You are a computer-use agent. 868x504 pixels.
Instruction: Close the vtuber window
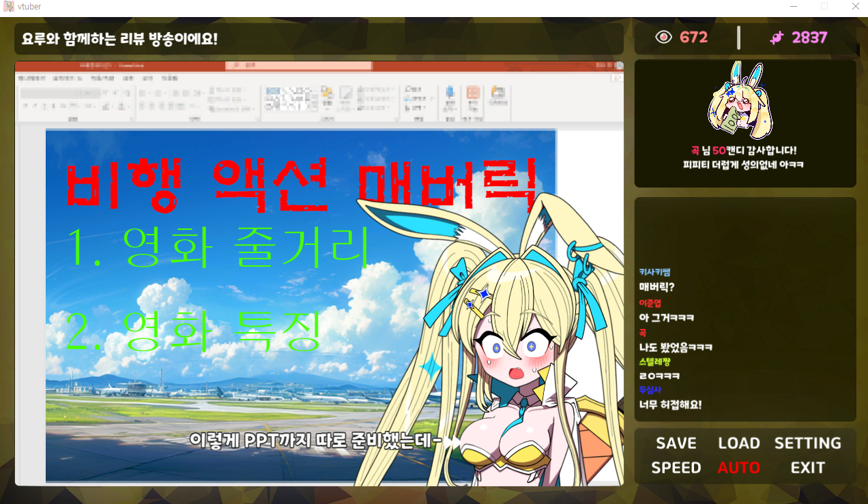(x=855, y=6)
